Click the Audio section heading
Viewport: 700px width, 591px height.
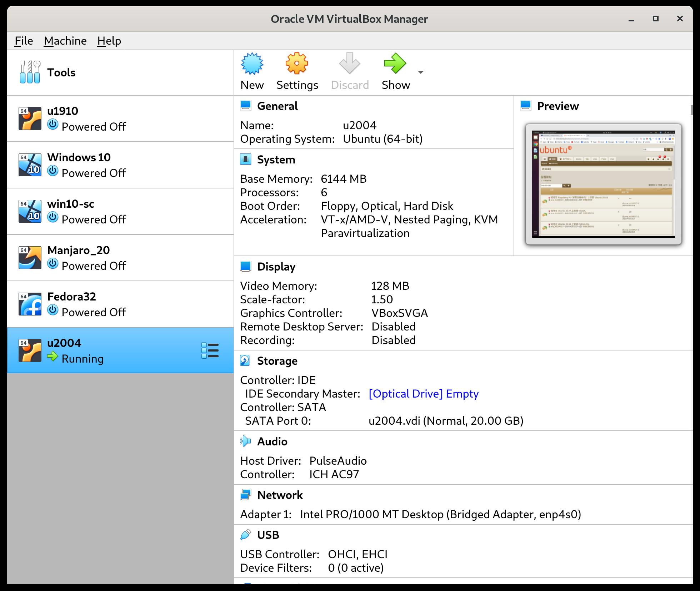pos(272,441)
